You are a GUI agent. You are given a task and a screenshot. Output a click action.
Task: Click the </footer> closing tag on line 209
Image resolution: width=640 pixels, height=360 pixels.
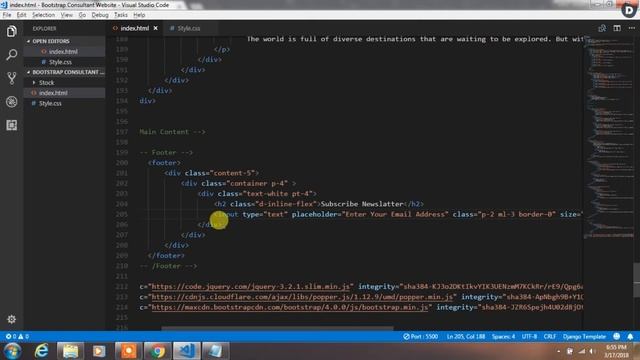(x=166, y=256)
